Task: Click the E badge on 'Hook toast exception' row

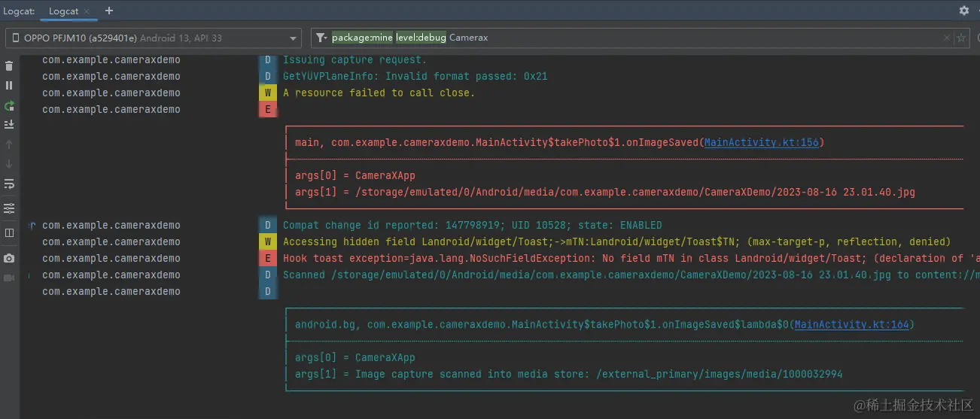Action: coord(268,258)
